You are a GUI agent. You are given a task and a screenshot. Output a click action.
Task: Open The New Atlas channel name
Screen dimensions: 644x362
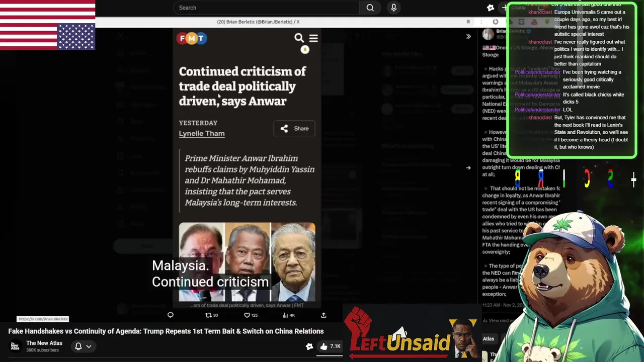pyautogui.click(x=44, y=343)
